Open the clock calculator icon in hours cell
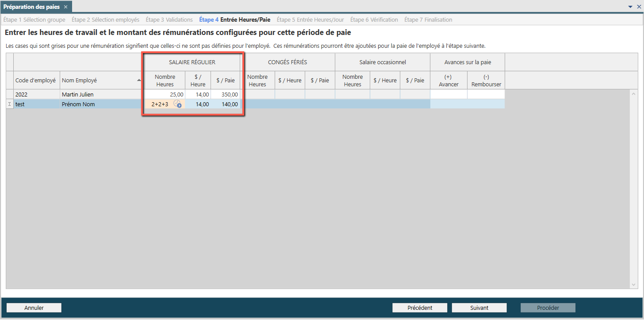644x320 pixels. (x=177, y=104)
